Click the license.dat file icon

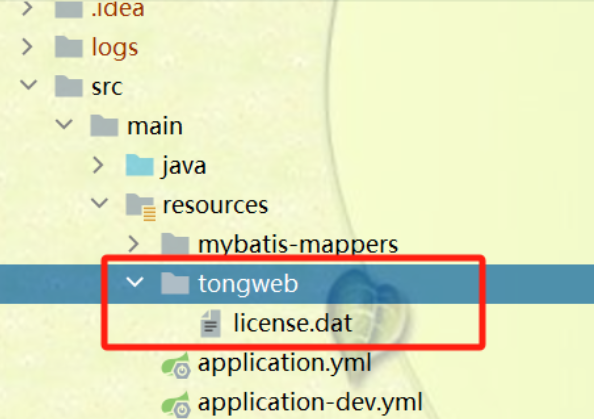pyautogui.click(x=211, y=324)
